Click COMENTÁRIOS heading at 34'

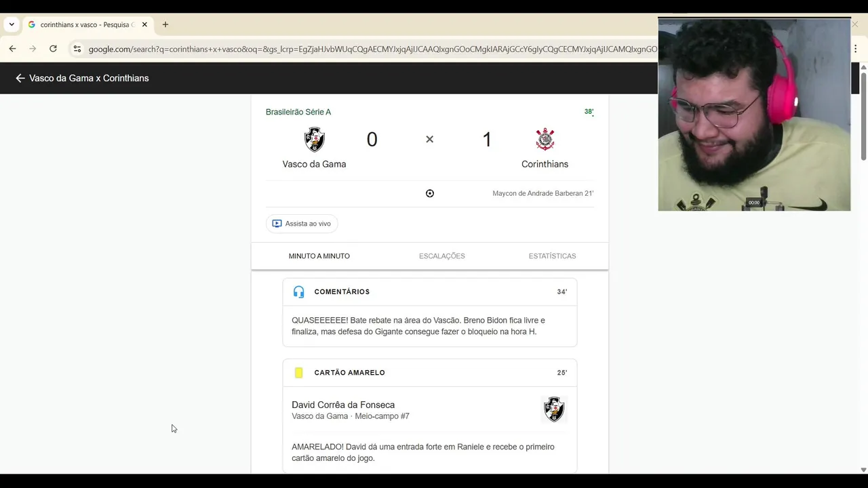pyautogui.click(x=342, y=291)
